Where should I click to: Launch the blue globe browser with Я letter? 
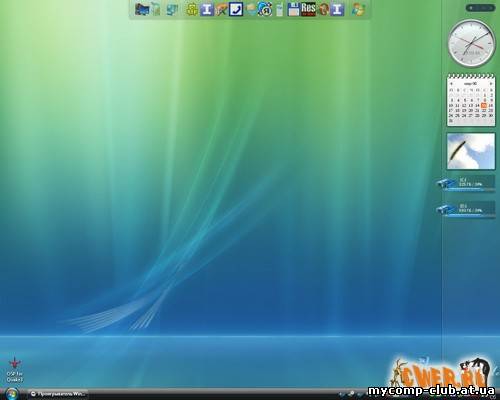click(x=265, y=9)
